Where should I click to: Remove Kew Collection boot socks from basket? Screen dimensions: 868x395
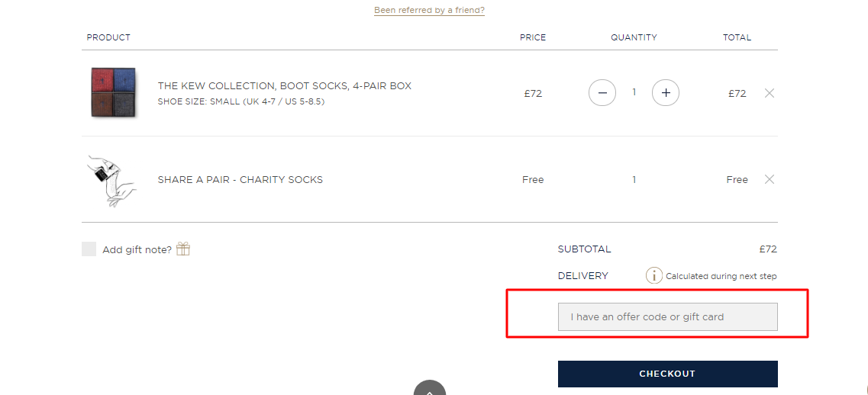coord(769,93)
